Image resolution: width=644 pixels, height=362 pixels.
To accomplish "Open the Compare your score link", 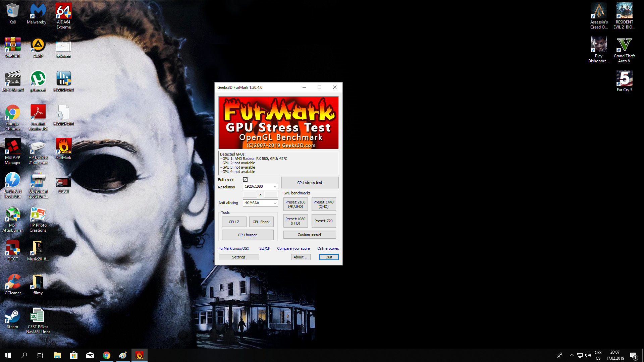I will 293,248.
